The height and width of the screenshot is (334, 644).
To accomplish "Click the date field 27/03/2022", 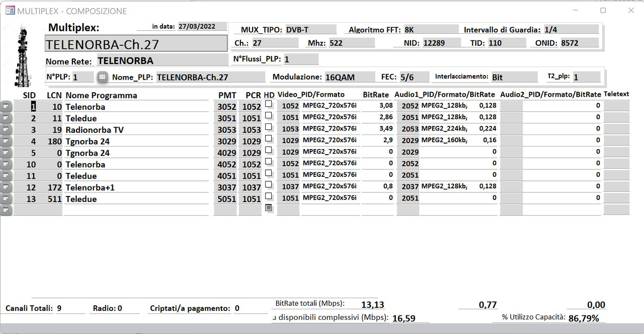I will pos(202,27).
